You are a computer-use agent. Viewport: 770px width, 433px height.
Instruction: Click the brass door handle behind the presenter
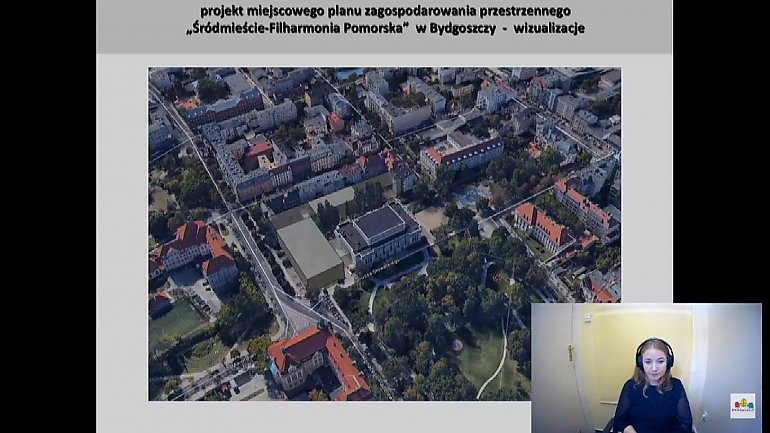point(570,352)
